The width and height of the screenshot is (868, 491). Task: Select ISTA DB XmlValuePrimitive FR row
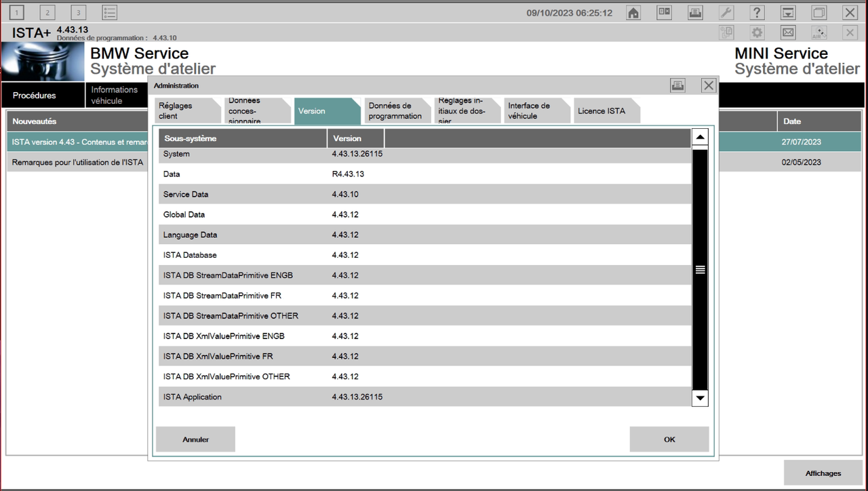point(425,356)
